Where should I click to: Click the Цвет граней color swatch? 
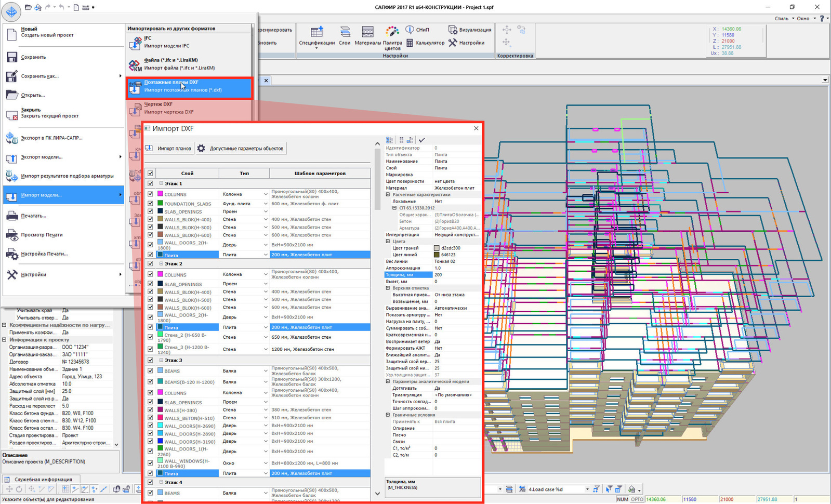[x=437, y=248]
